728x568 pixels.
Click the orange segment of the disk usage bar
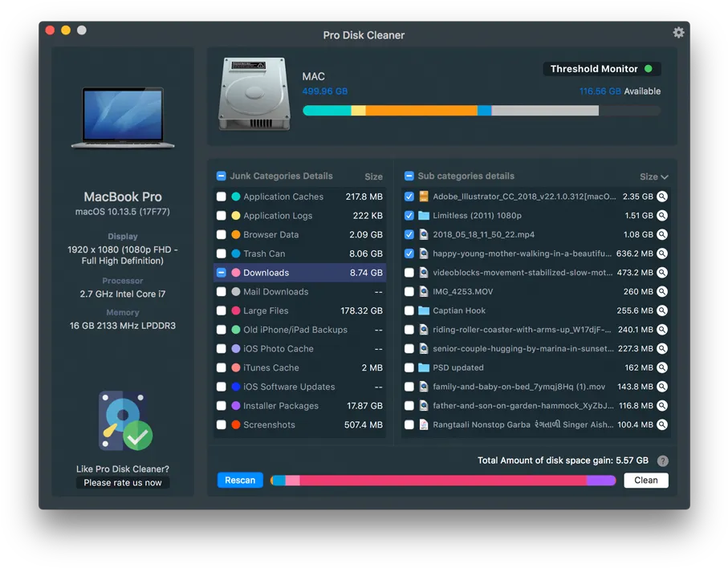[421, 111]
